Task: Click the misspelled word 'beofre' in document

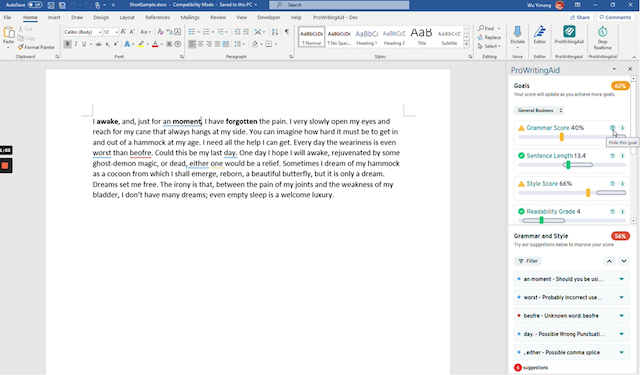Action: (140, 153)
